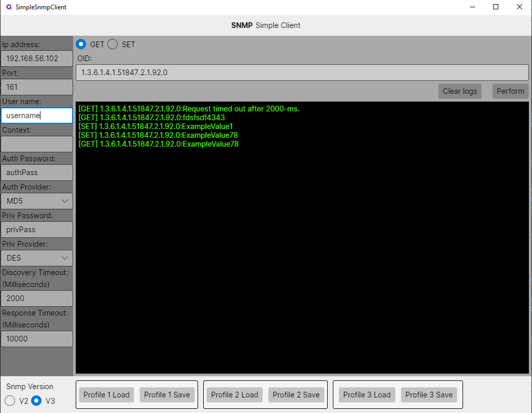Choose SNMP version V2
Viewport: 532px width, 413px height.
pyautogui.click(x=10, y=401)
